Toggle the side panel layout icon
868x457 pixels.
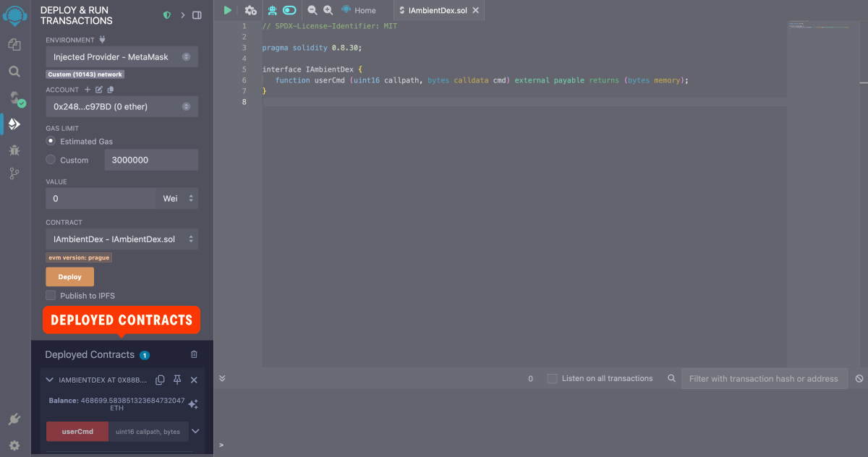pyautogui.click(x=197, y=15)
